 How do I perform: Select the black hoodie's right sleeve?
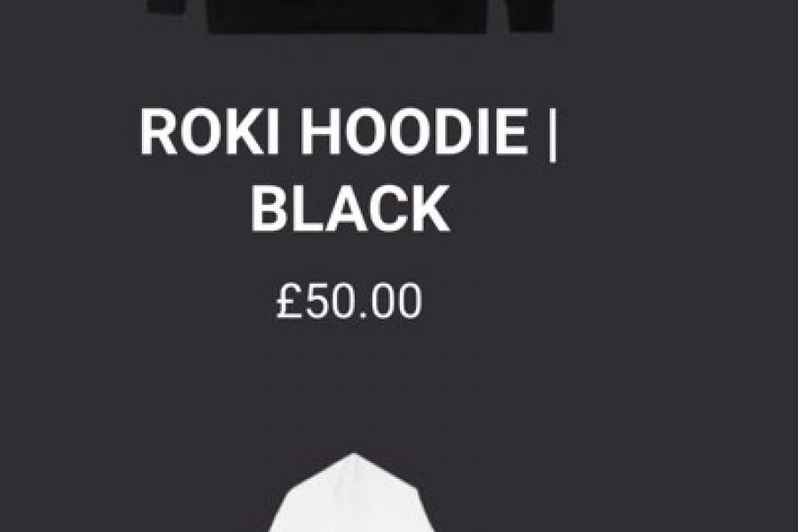click(532, 14)
